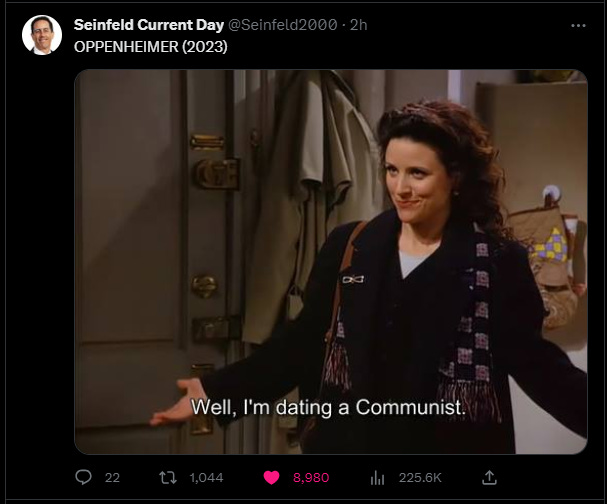Click the @Seinfeld2000 handle

point(283,25)
